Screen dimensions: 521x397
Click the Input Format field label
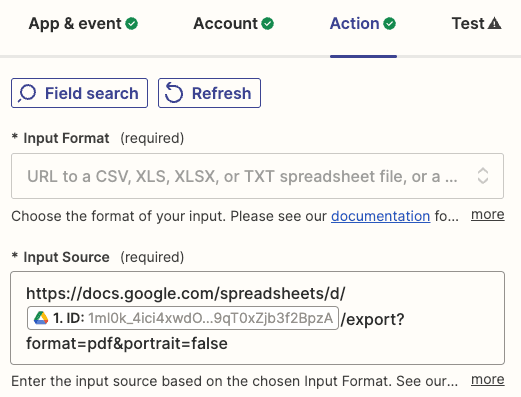pos(66,138)
